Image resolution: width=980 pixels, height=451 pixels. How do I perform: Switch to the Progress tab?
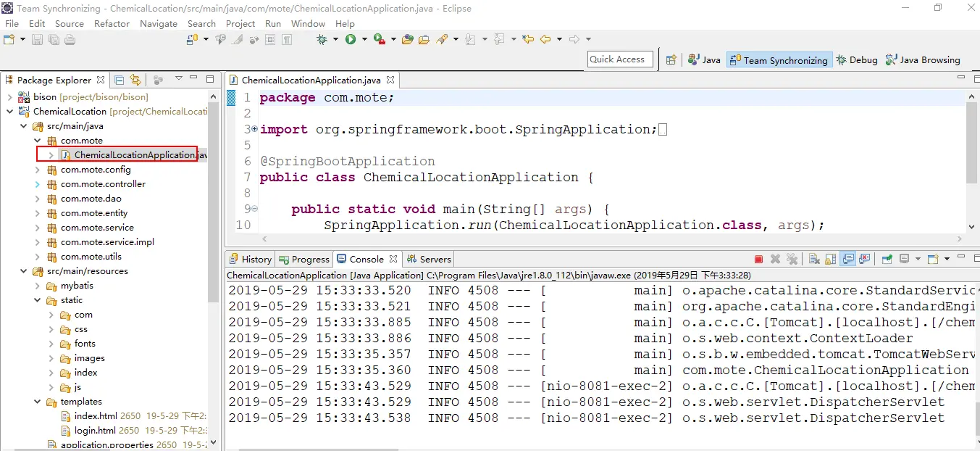click(304, 259)
